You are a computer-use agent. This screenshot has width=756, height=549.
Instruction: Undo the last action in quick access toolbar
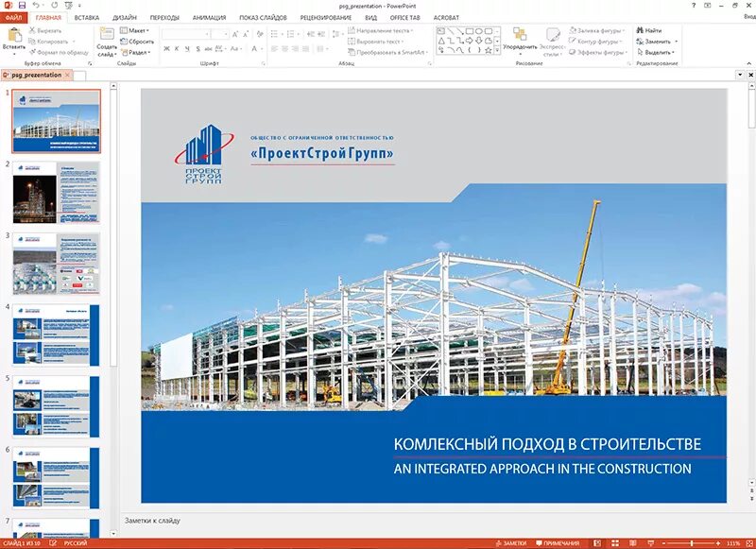[37, 6]
